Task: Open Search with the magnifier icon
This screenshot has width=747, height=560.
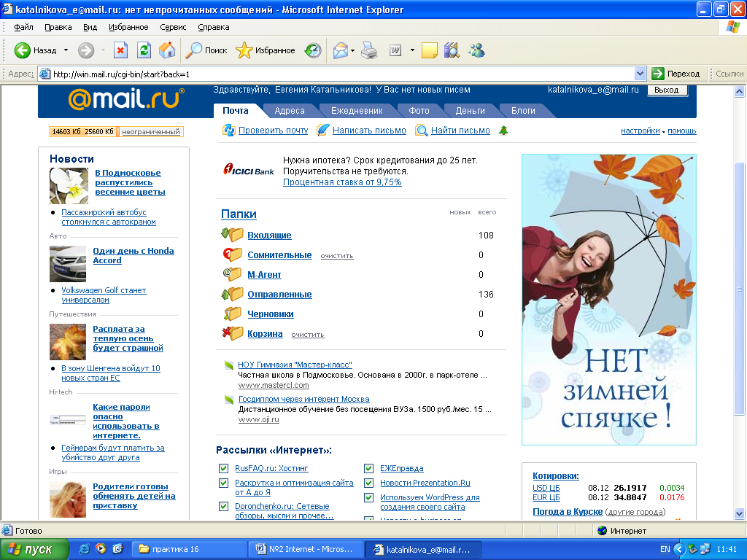Action: point(193,50)
